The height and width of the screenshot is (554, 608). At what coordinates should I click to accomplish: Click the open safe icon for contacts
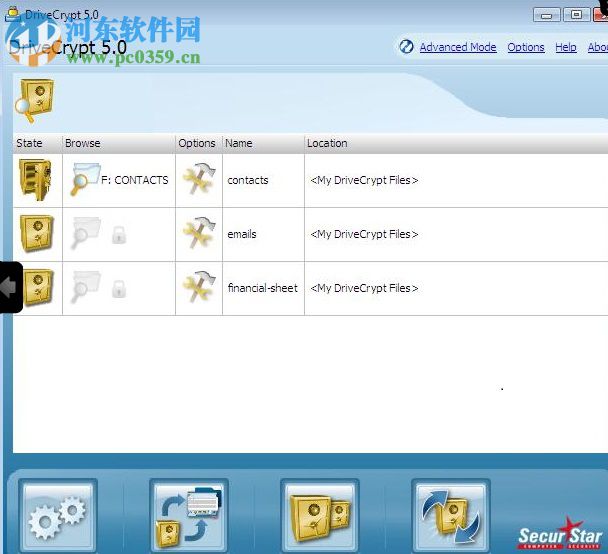point(36,180)
